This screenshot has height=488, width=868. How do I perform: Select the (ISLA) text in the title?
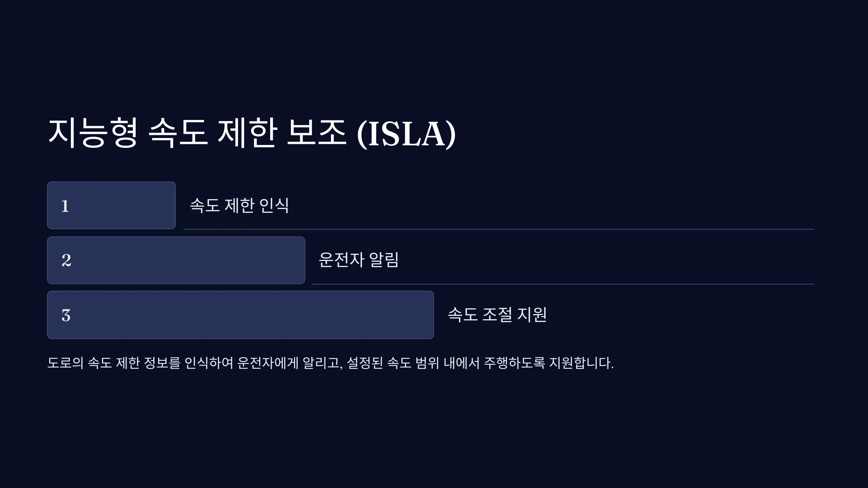tap(406, 133)
